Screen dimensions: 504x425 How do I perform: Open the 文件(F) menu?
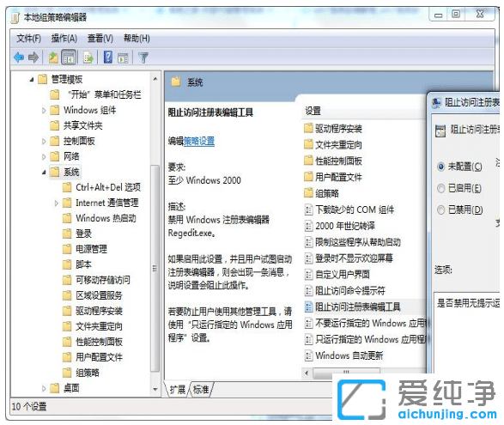click(x=28, y=39)
